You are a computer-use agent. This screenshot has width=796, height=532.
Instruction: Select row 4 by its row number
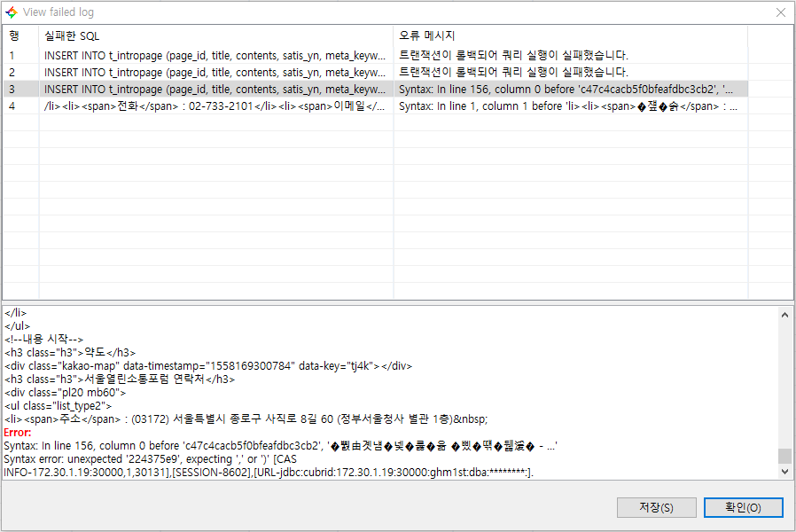[13, 106]
